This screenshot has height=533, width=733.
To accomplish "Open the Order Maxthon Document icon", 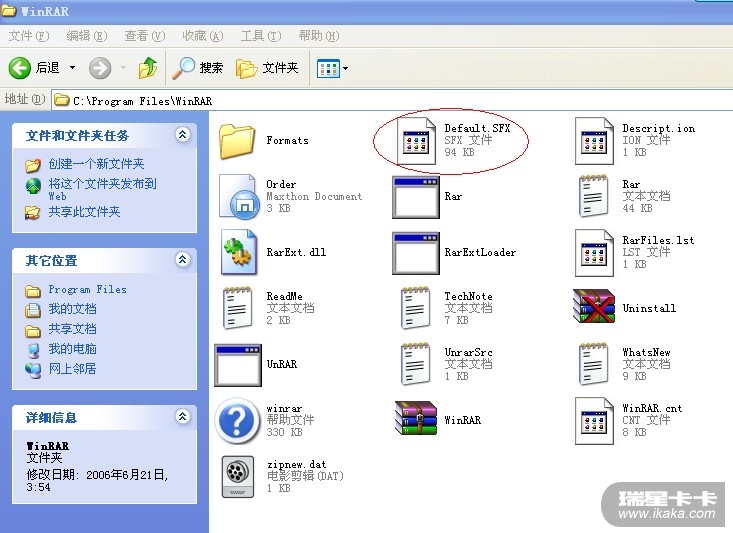I will [x=239, y=196].
